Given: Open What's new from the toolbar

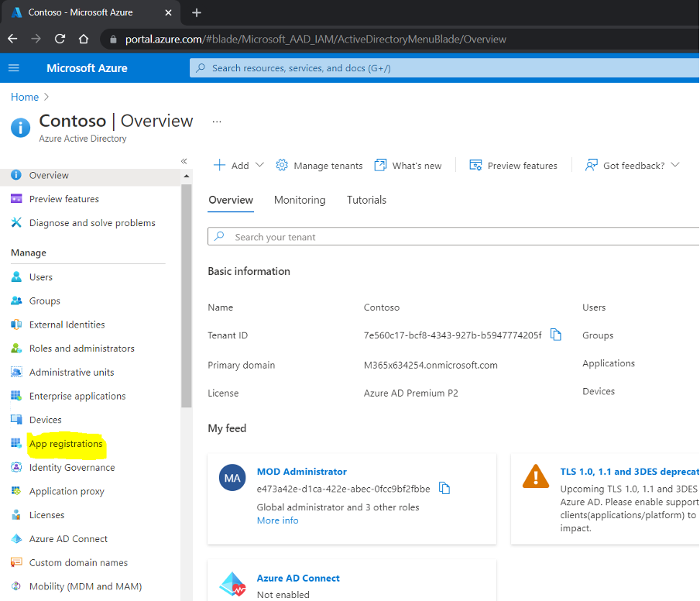Looking at the screenshot, I should [x=408, y=165].
